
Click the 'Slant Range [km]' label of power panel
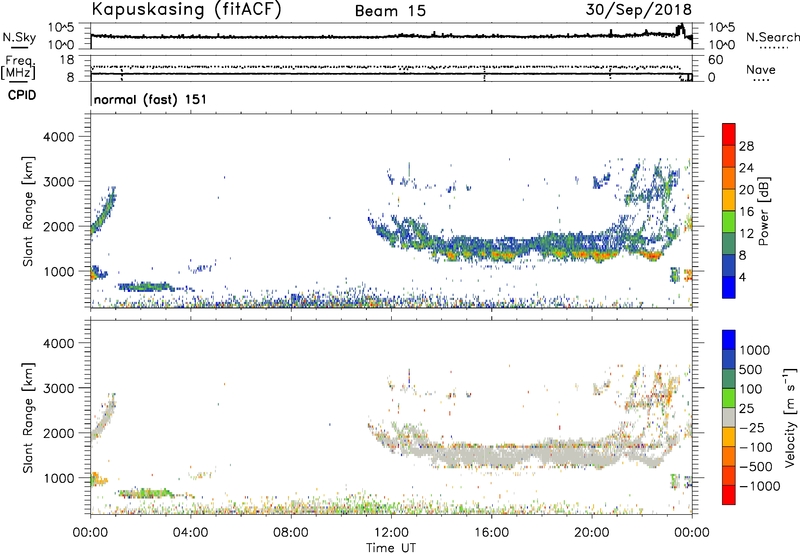coord(29,211)
